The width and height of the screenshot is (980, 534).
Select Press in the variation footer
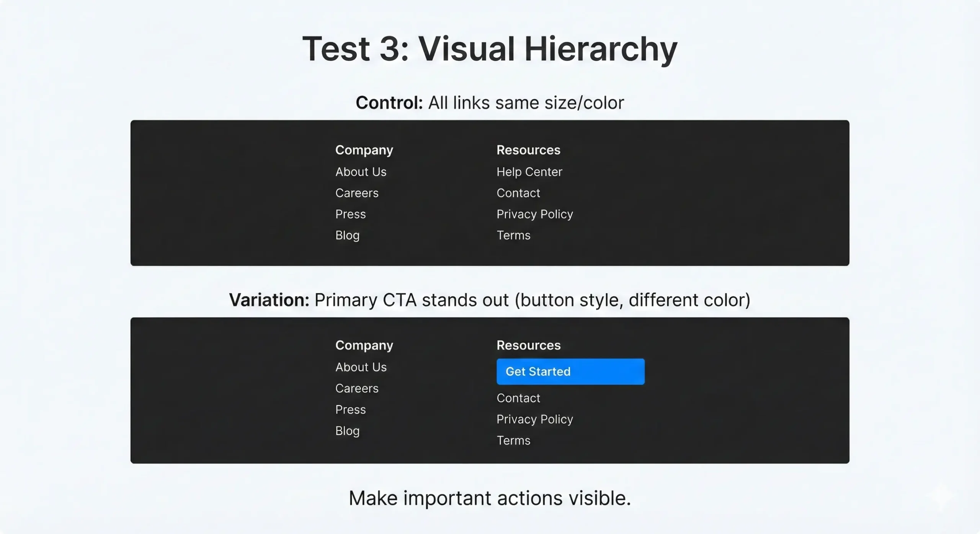click(350, 409)
